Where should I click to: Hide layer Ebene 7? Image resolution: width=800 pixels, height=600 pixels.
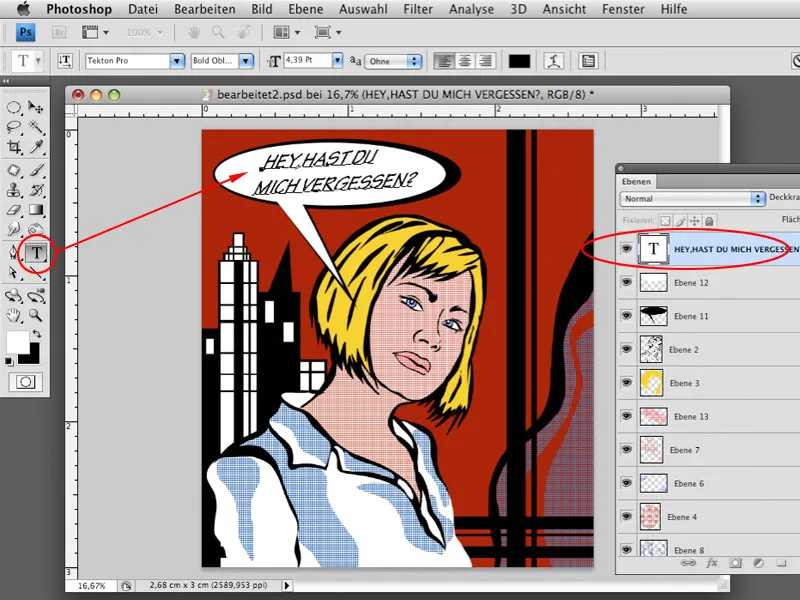627,449
